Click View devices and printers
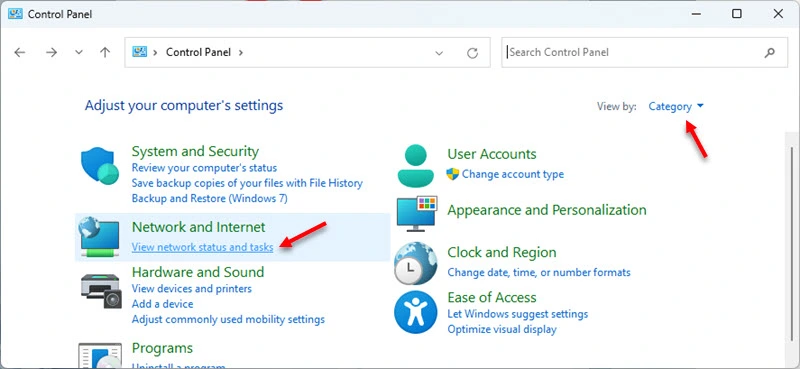The height and width of the screenshot is (369, 800). point(191,288)
